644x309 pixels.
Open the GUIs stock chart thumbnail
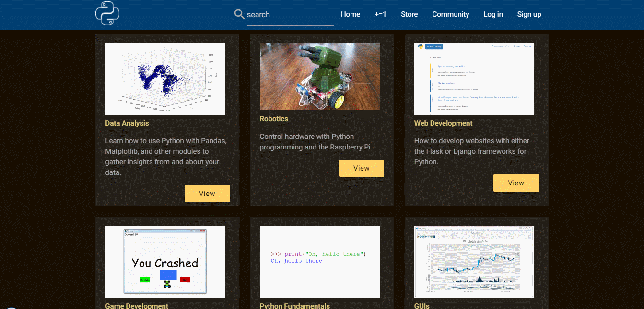[474, 262]
